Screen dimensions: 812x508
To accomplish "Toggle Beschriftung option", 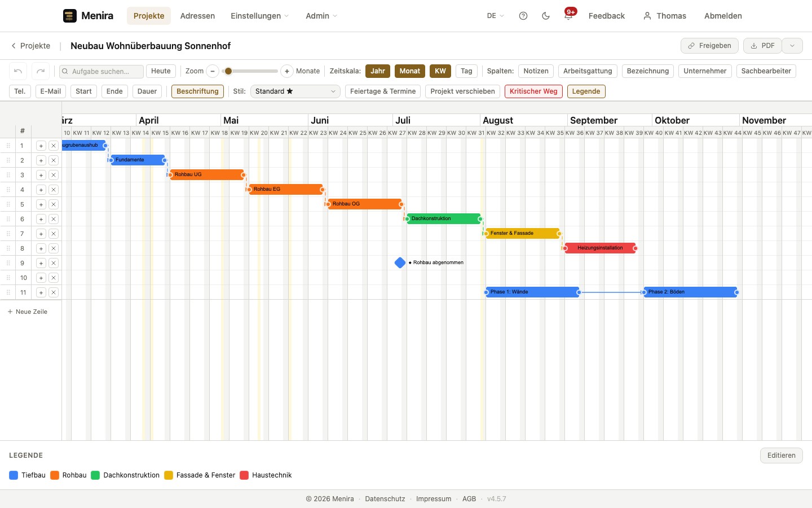I will [x=197, y=91].
